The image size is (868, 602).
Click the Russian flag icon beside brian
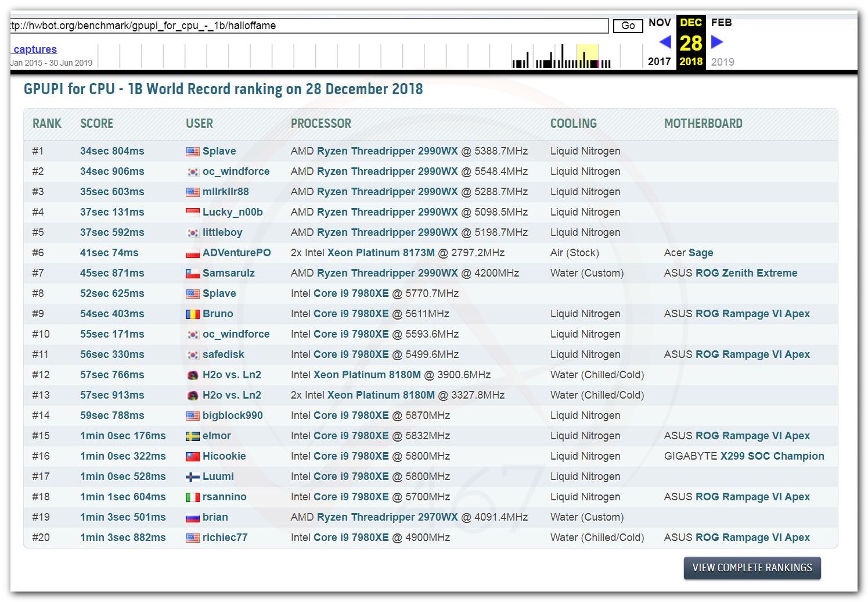click(192, 517)
